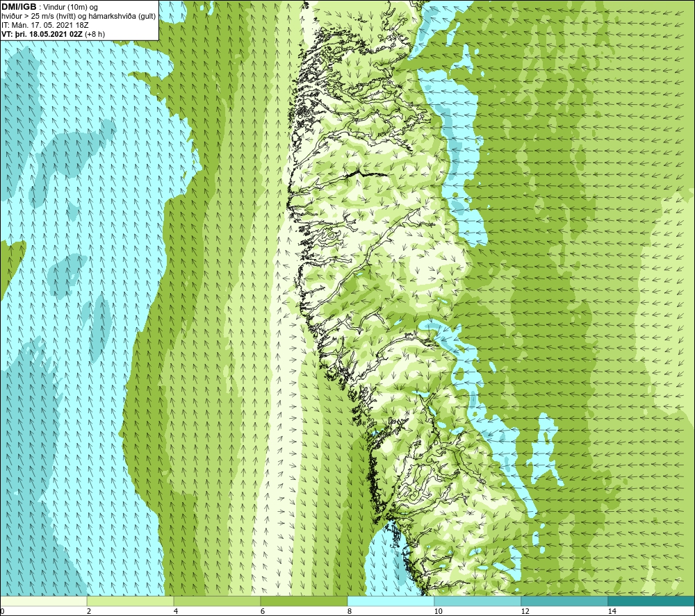Click the 0-2 m/s palest legend swatch
The width and height of the screenshot is (695, 616).
43,601
